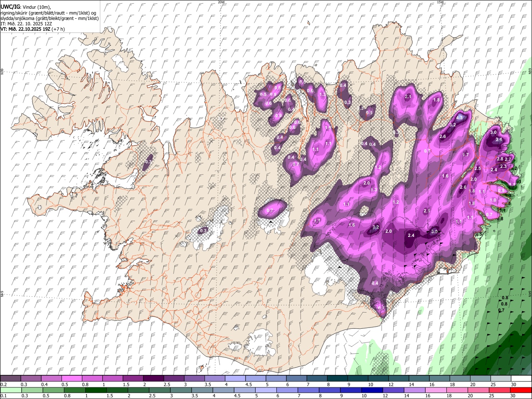Click the '0.1' label in the lower legend
Viewport: 532px width, 399px height.
tap(3, 396)
